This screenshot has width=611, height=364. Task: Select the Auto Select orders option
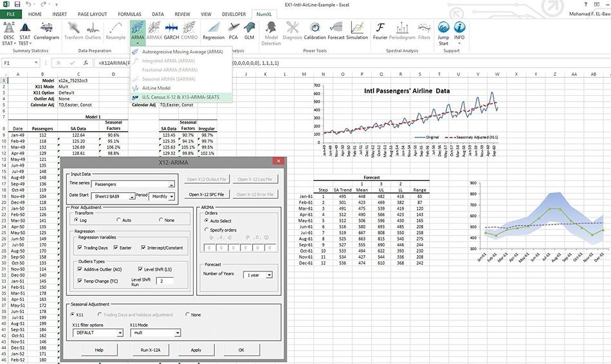pyautogui.click(x=218, y=221)
